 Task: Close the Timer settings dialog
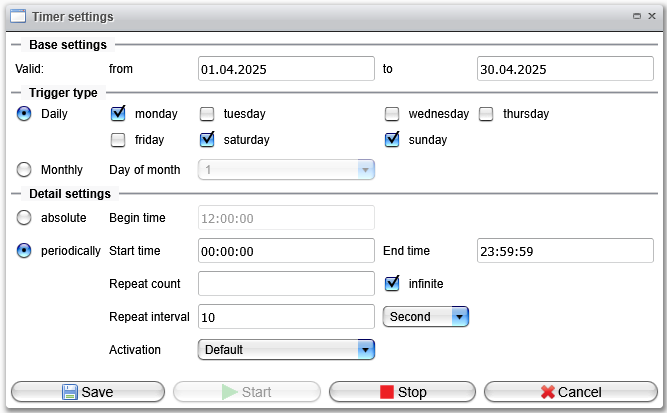[652, 16]
